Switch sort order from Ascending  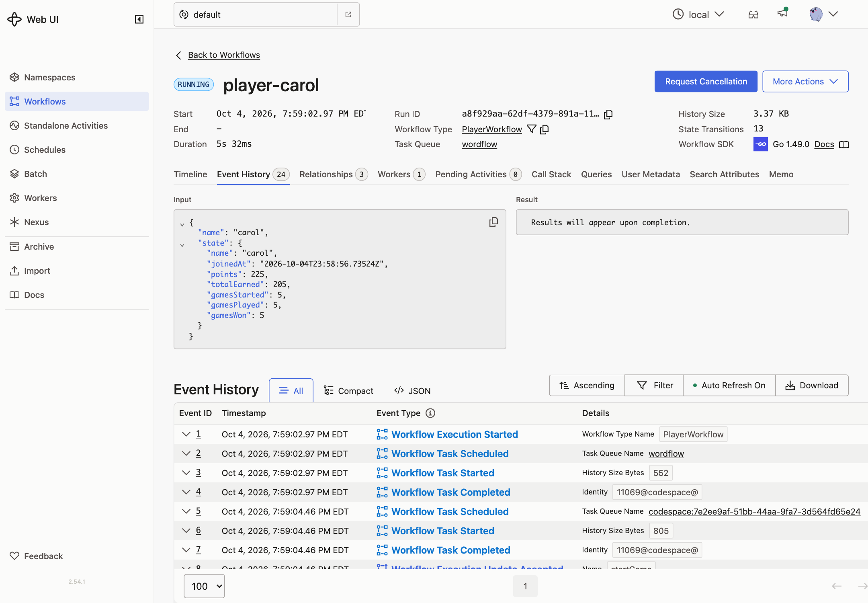587,385
